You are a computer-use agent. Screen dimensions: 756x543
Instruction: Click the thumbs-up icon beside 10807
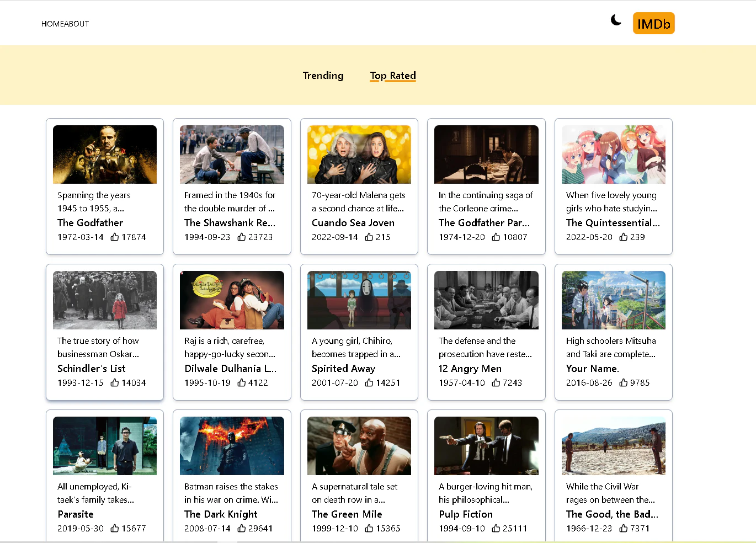496,237
